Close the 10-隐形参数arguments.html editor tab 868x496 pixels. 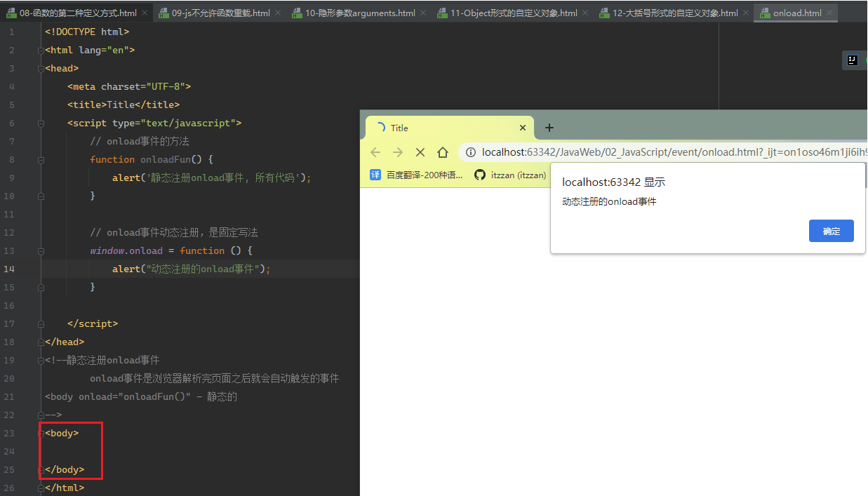[x=423, y=13]
